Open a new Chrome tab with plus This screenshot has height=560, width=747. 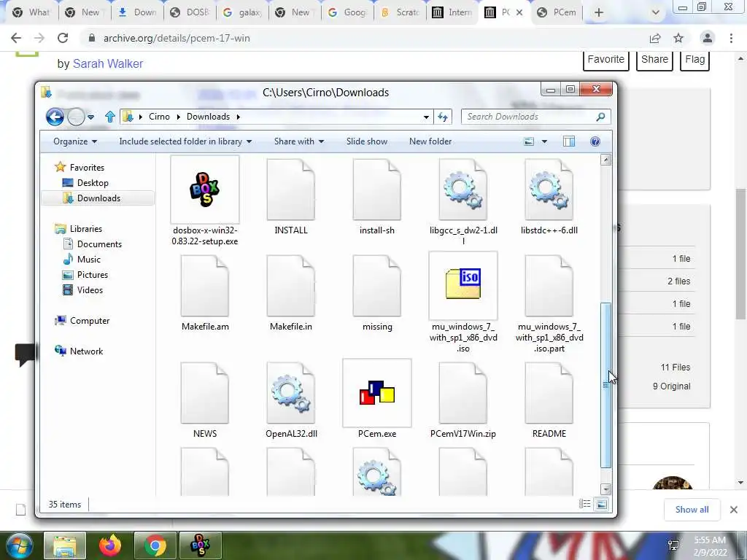599,12
